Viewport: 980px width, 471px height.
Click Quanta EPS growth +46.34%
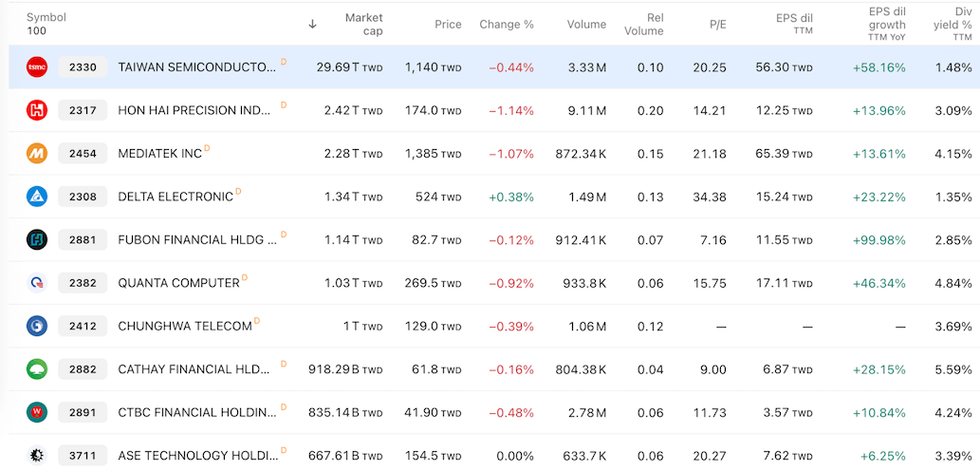879,283
